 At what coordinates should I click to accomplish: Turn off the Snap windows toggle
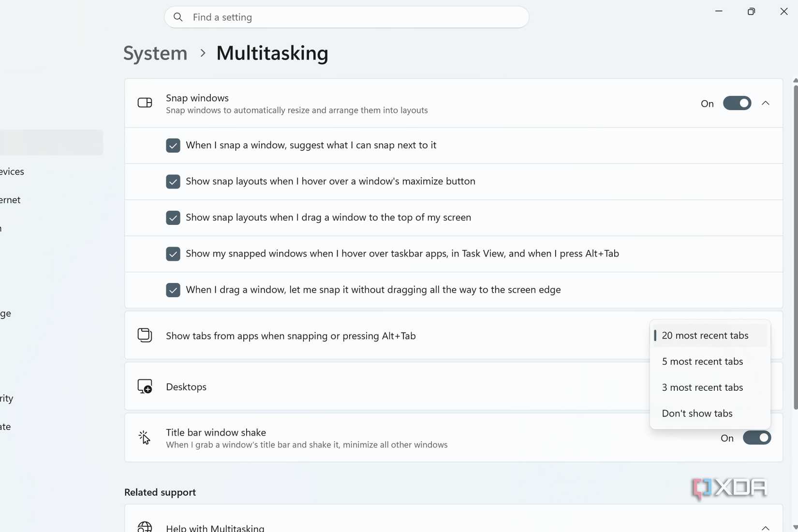(737, 103)
